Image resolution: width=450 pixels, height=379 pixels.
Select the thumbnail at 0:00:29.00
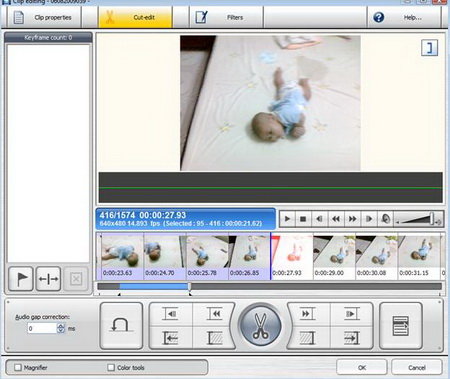click(x=334, y=256)
